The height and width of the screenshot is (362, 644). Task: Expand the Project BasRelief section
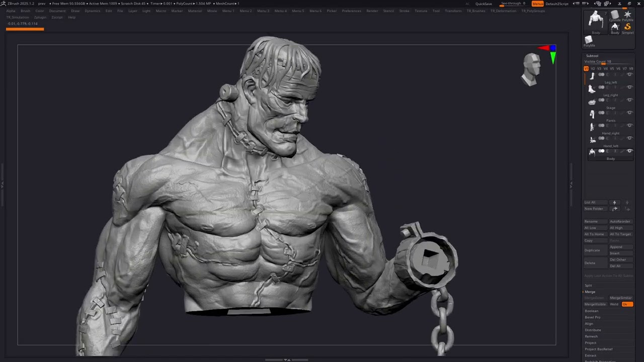pos(598,349)
